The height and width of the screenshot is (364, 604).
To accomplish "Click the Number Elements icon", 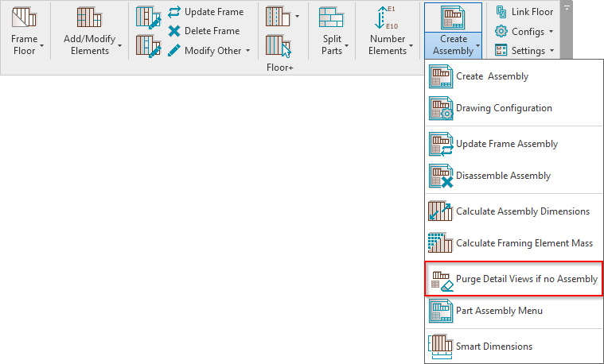I will 386,17.
